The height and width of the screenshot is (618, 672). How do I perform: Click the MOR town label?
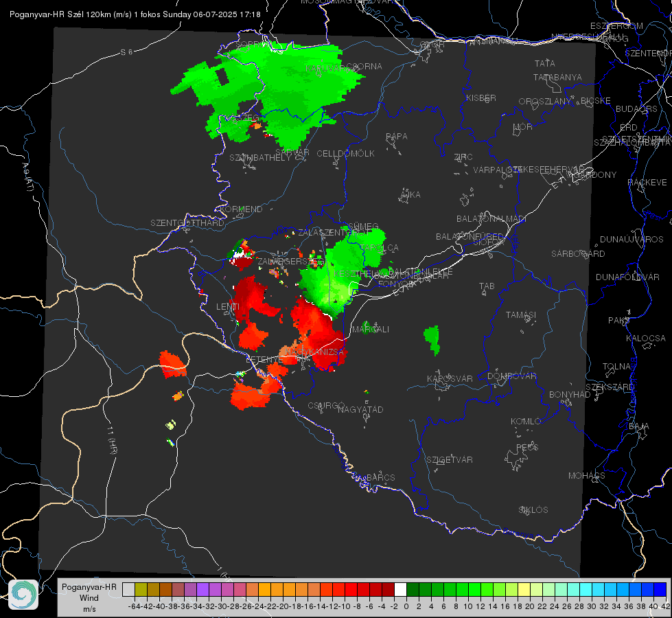coord(523,126)
